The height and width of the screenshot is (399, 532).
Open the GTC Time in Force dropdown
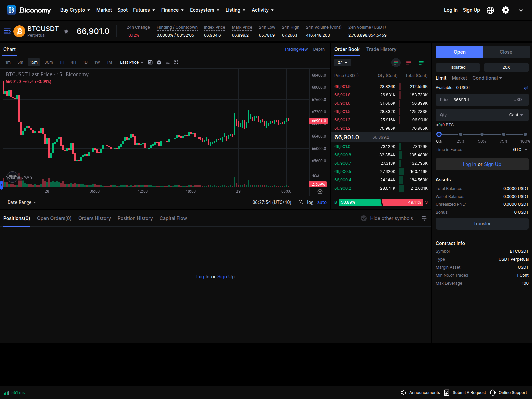[x=520, y=150]
